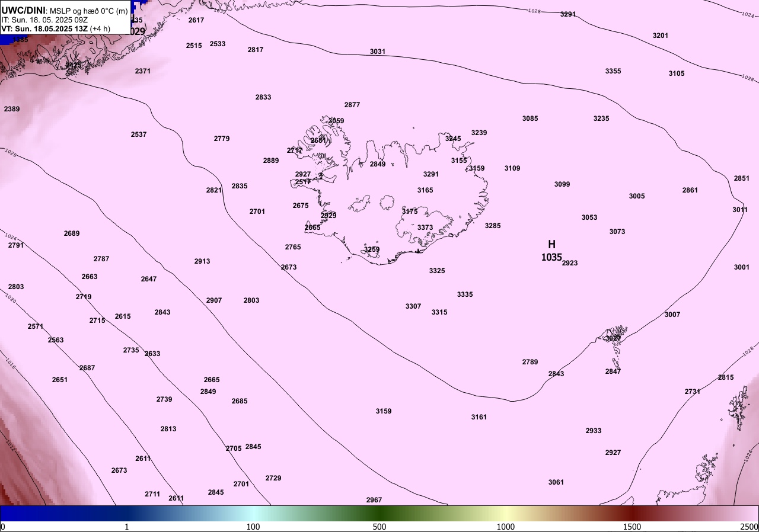
Task: Click the map value 3105
Action: pyautogui.click(x=677, y=73)
